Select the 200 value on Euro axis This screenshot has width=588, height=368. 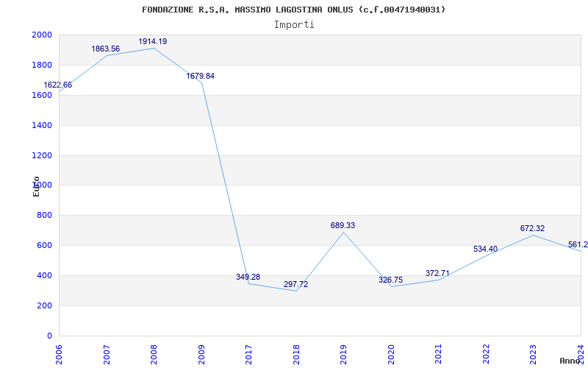44,305
